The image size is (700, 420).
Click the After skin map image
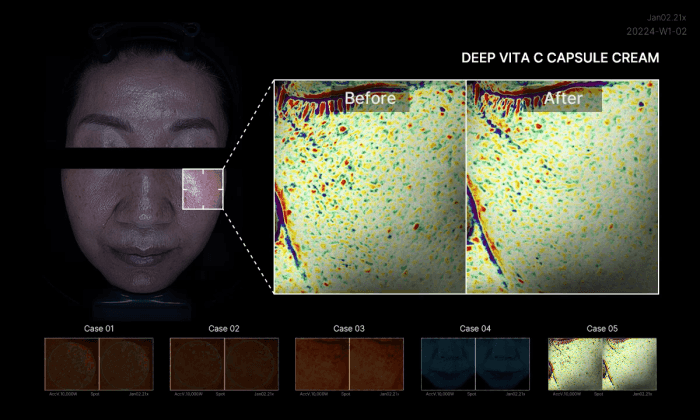[563, 200]
